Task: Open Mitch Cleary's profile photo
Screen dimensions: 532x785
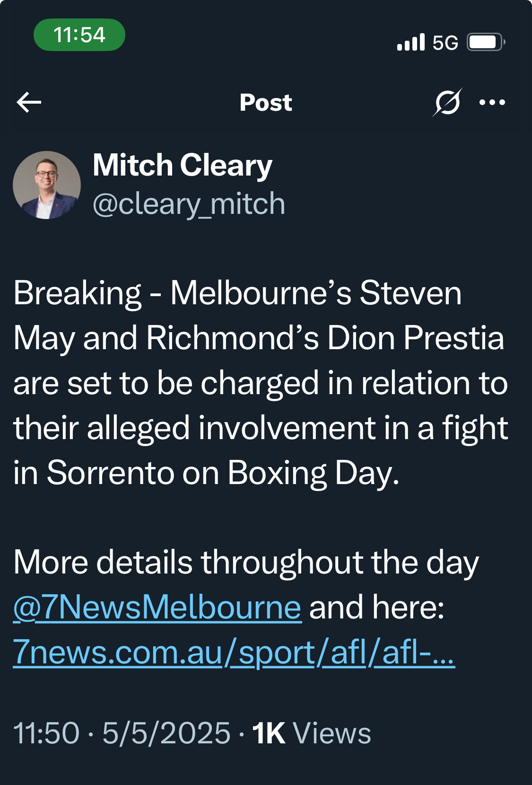Action: pos(47,185)
